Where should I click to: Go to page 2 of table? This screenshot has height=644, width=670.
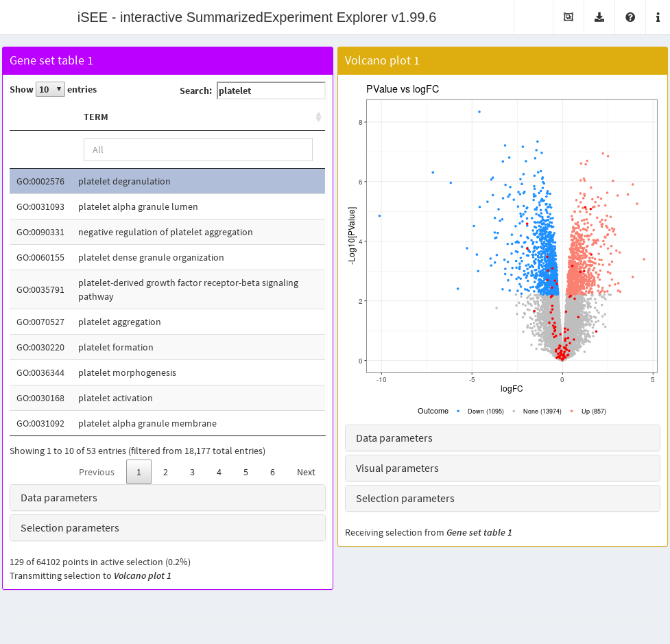pos(165,472)
